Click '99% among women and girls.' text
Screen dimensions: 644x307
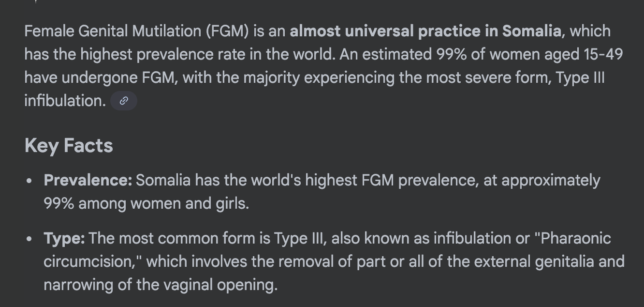[x=146, y=203]
